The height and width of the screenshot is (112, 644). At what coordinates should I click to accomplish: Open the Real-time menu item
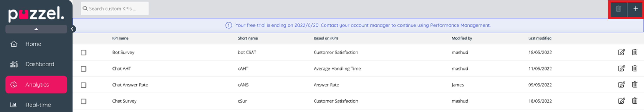(38, 105)
